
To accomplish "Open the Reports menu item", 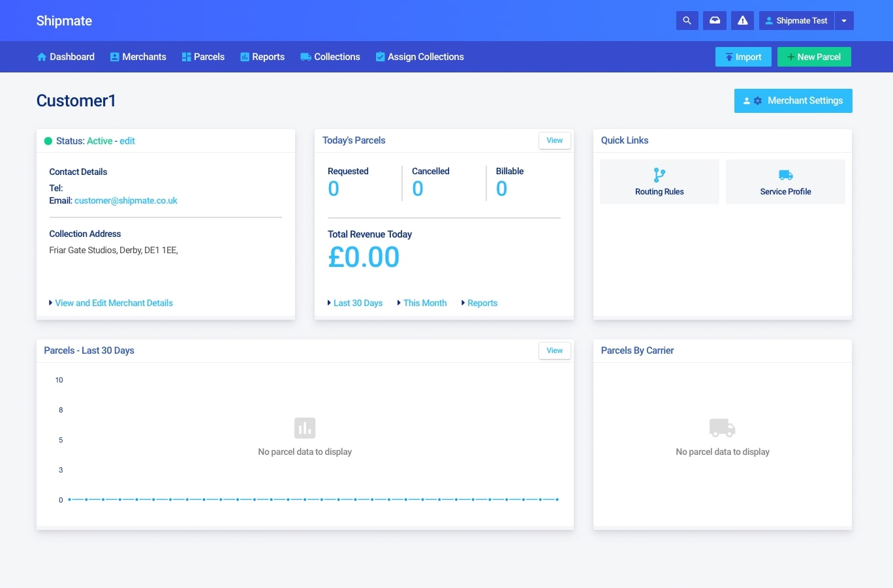I will pos(262,57).
